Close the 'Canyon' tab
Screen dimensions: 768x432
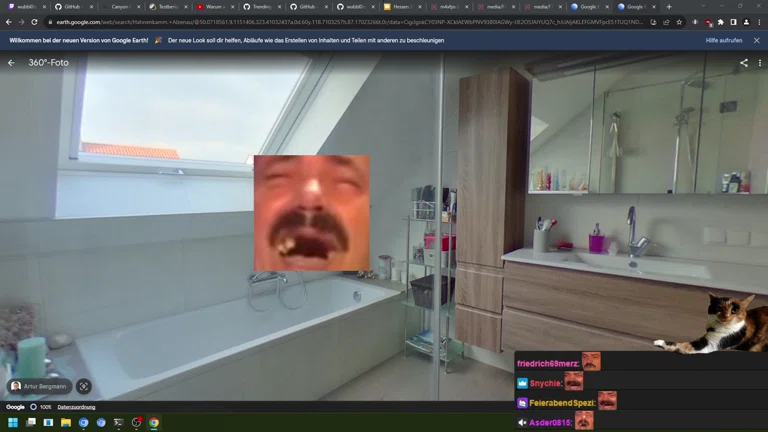pyautogui.click(x=139, y=7)
